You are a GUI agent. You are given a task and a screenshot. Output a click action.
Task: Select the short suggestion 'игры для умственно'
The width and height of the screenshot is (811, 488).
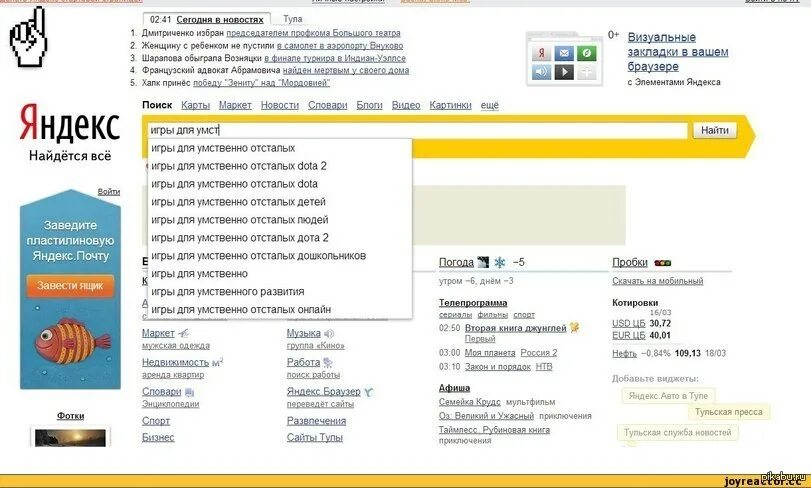[x=280, y=273]
